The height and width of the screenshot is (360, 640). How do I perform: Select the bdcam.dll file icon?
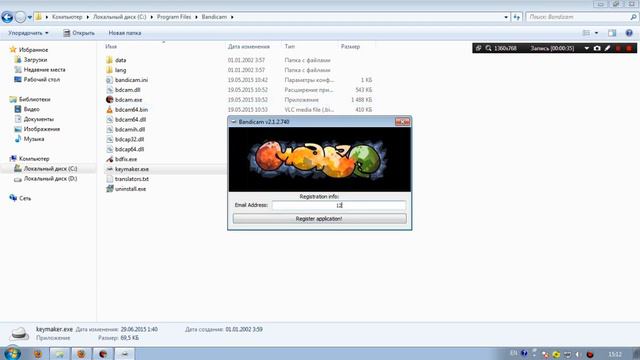click(x=109, y=89)
